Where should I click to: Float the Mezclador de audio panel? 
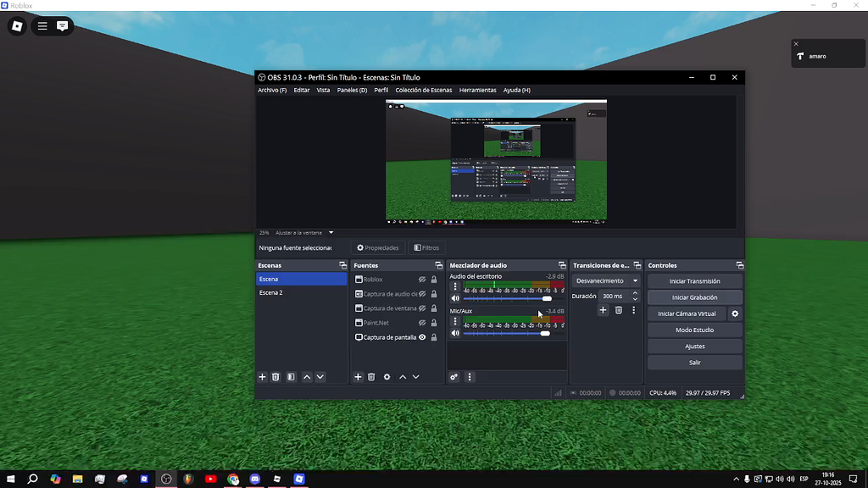(x=562, y=265)
